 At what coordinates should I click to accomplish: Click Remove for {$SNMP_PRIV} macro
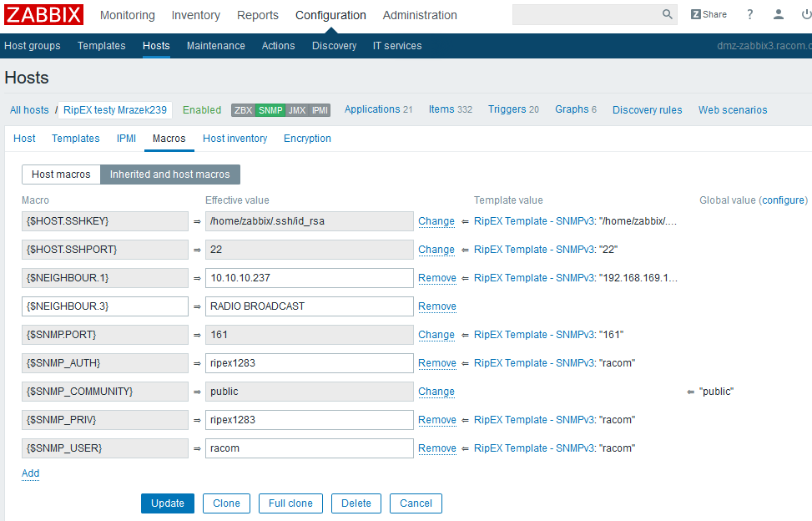coord(437,420)
